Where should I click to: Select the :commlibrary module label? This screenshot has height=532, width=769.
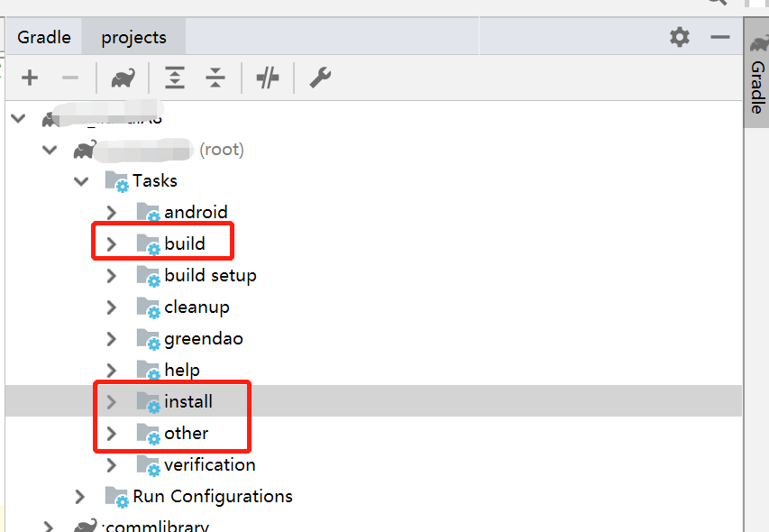[155, 527]
